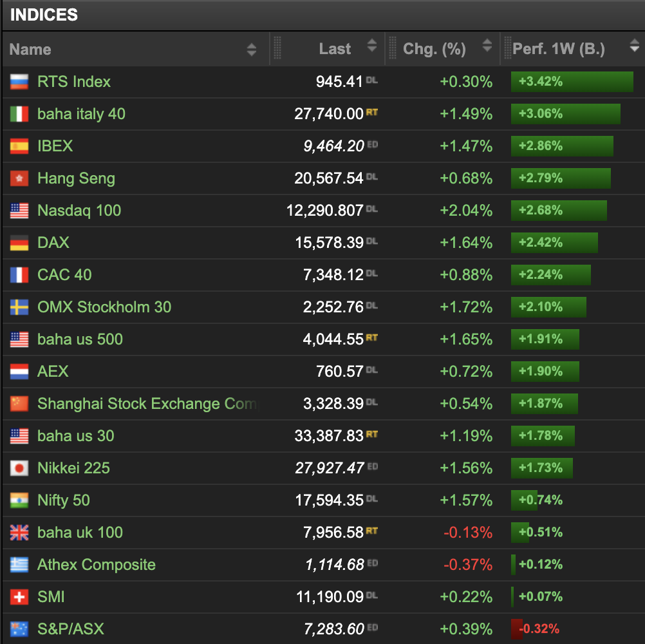Click the German flag icon beside DAX

tap(19, 243)
